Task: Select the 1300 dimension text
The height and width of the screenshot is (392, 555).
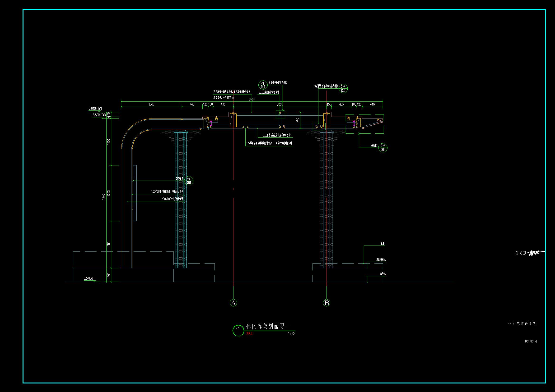Action: coord(151,104)
